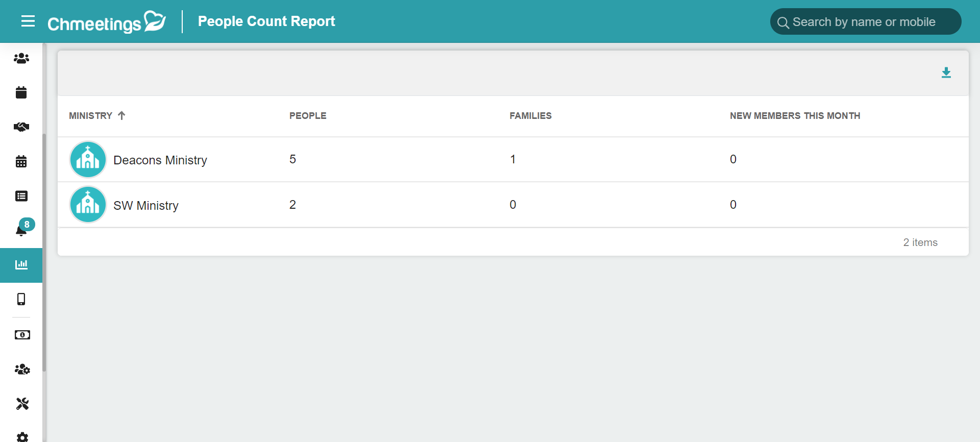Open the hamburger navigation menu
Image resolution: width=980 pixels, height=442 pixels.
coord(28,21)
